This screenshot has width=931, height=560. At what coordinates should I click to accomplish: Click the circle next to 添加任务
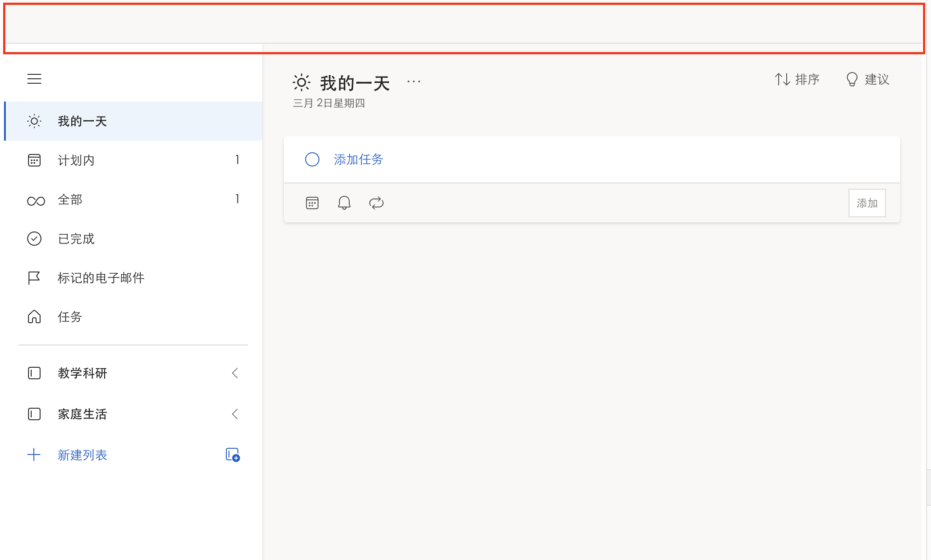tap(312, 159)
